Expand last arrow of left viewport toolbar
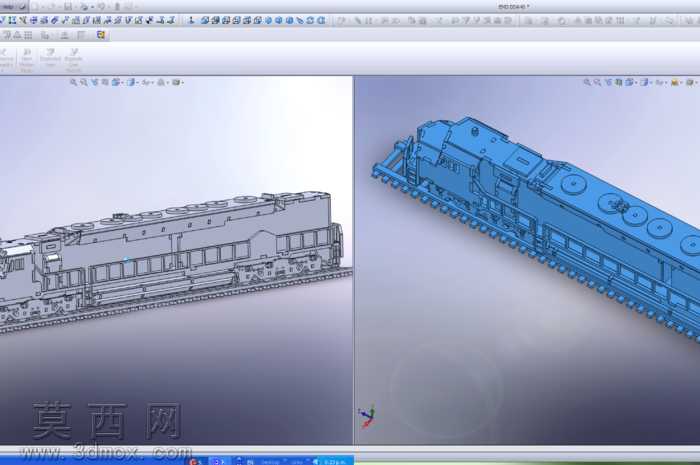Screen dimensions: 700x465 coord(183,83)
